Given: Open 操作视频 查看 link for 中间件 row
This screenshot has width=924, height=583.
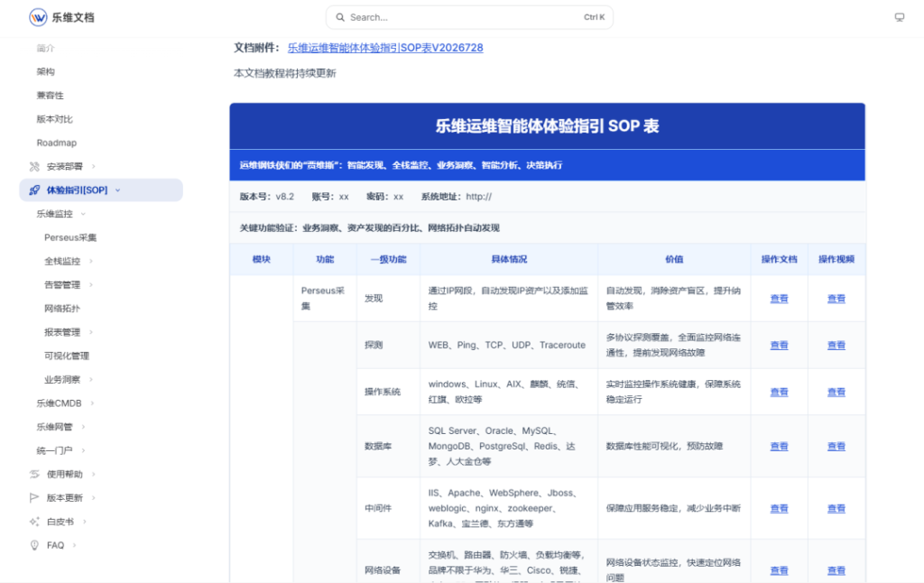Looking at the screenshot, I should [x=836, y=508].
